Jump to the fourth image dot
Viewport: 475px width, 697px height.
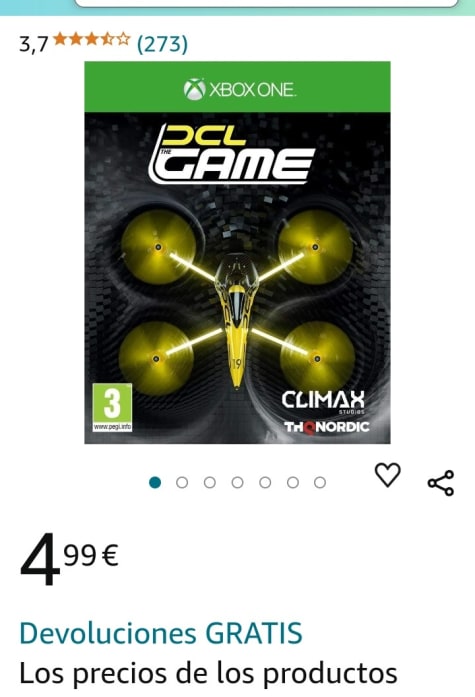(x=237, y=482)
